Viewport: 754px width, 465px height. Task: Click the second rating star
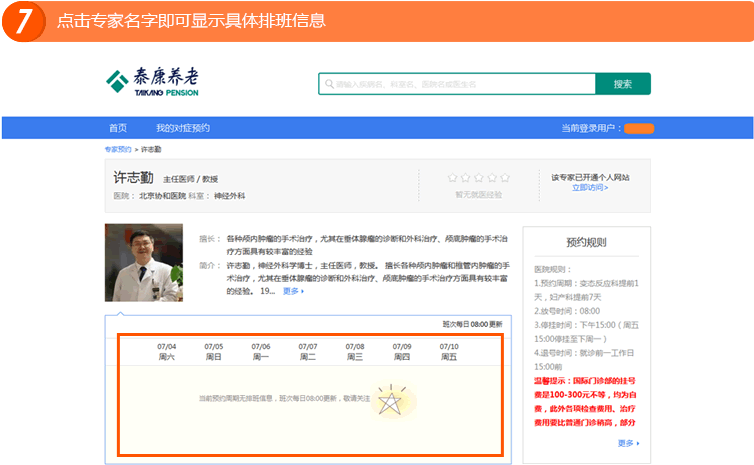point(466,178)
